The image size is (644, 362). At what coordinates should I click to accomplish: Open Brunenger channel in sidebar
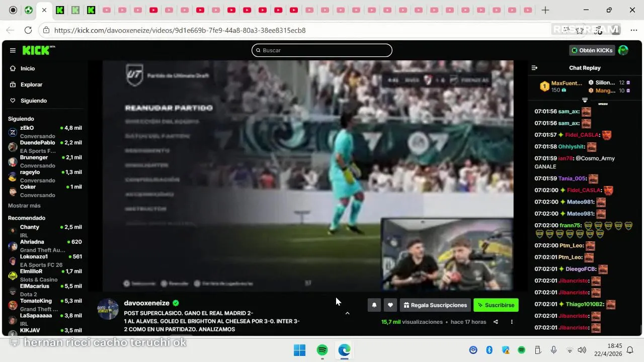45,161
